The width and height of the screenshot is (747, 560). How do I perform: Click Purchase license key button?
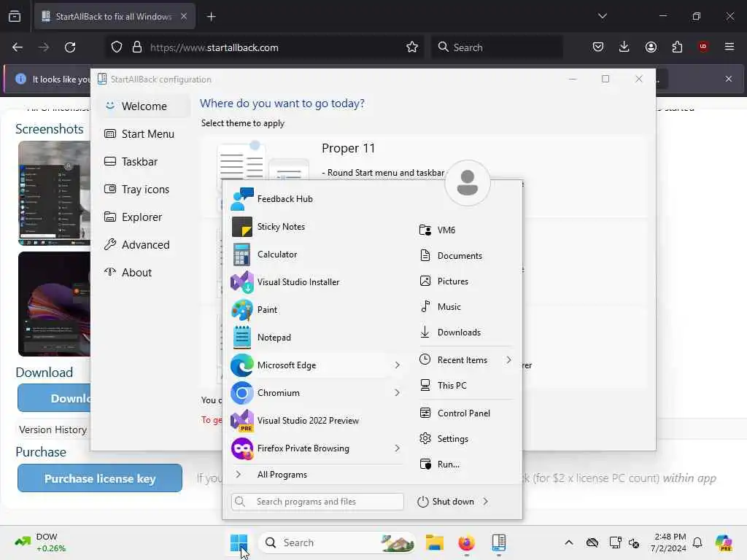100,478
